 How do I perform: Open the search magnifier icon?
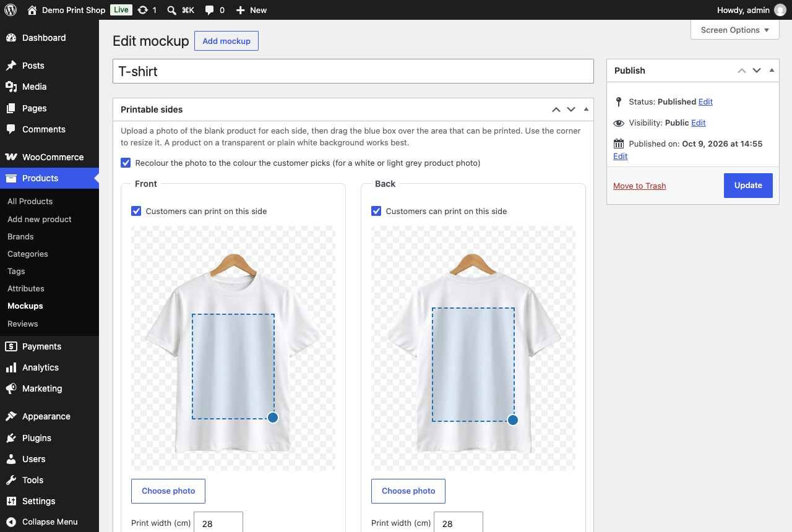point(171,10)
